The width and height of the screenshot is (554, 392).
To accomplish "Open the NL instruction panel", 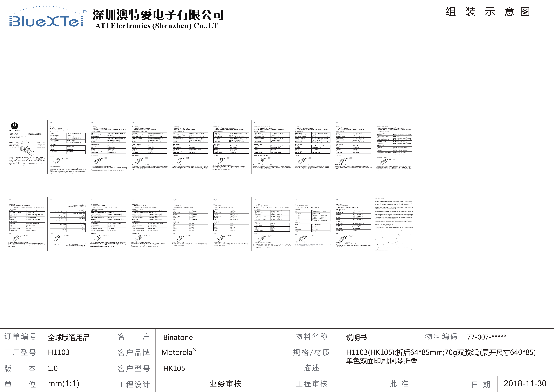I will (313, 147).
